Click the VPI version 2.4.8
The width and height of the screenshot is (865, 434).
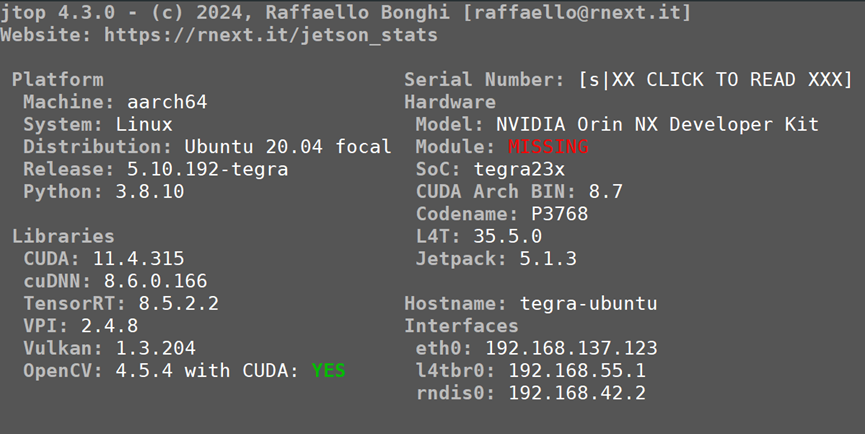click(x=110, y=326)
